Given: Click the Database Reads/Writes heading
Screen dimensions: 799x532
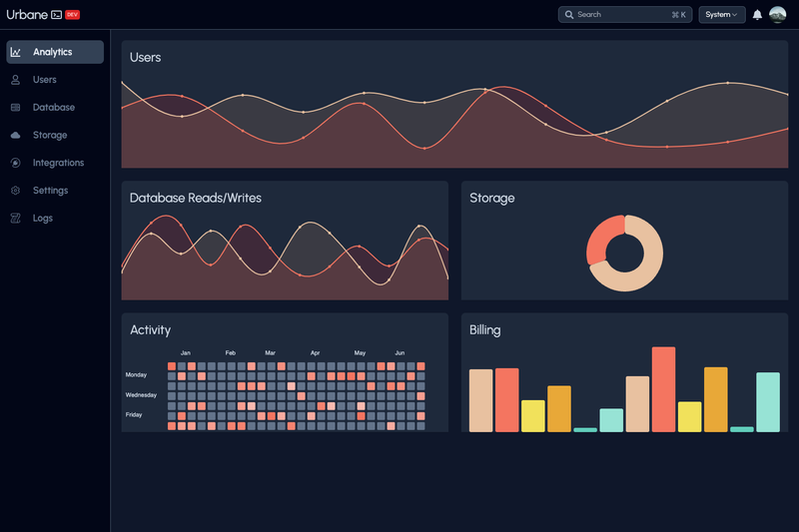Looking at the screenshot, I should [x=195, y=198].
